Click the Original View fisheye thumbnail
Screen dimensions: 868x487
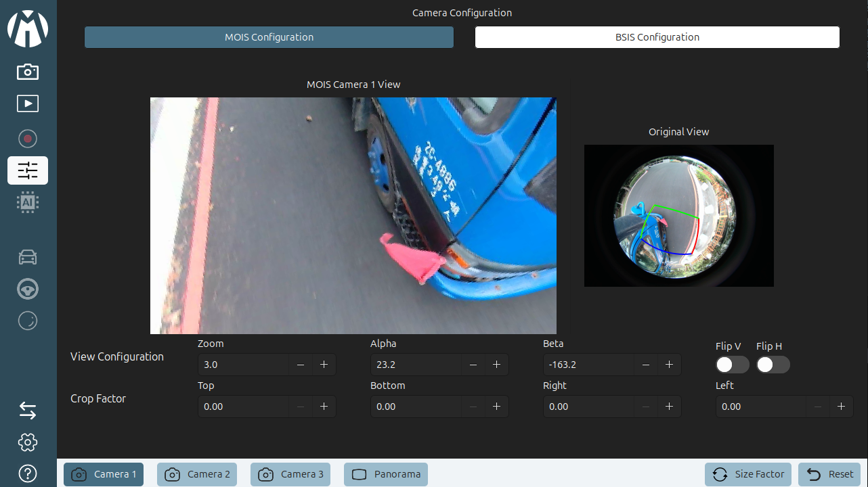click(678, 215)
